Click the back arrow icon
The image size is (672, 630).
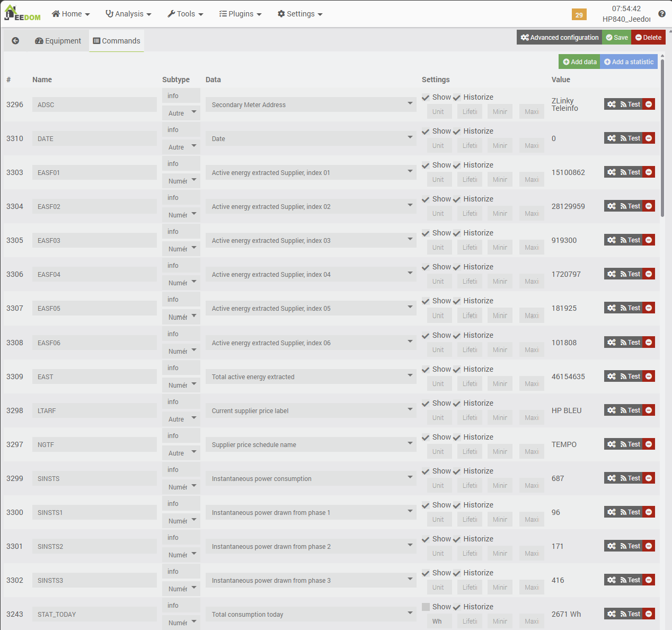(x=15, y=41)
